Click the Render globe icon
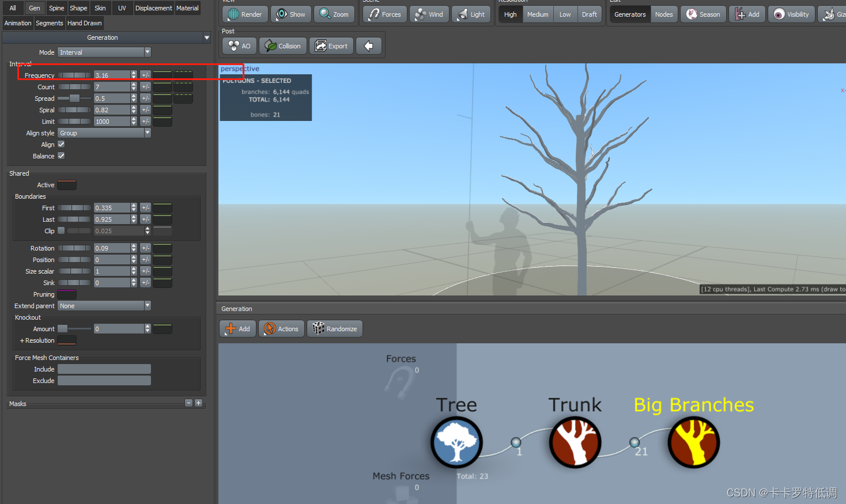 coord(233,14)
